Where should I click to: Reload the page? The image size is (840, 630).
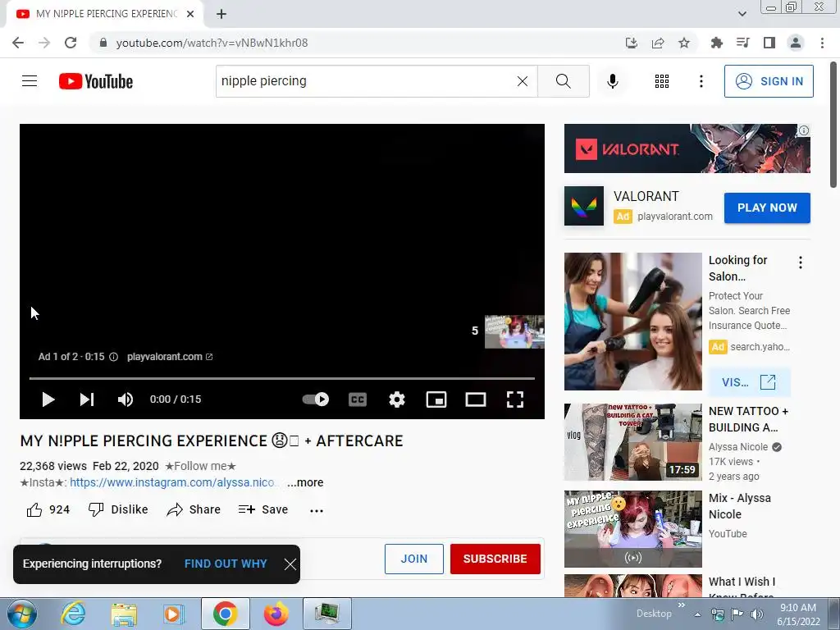click(71, 43)
